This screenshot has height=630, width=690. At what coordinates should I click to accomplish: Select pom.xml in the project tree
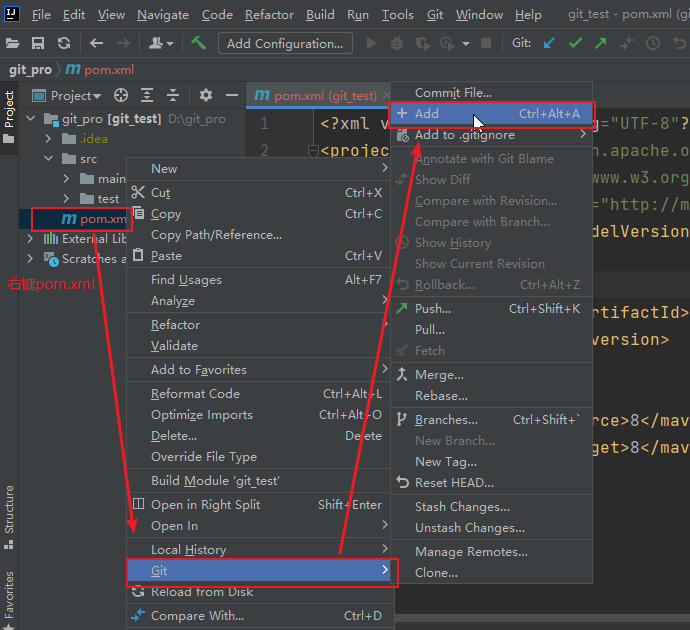click(x=93, y=219)
